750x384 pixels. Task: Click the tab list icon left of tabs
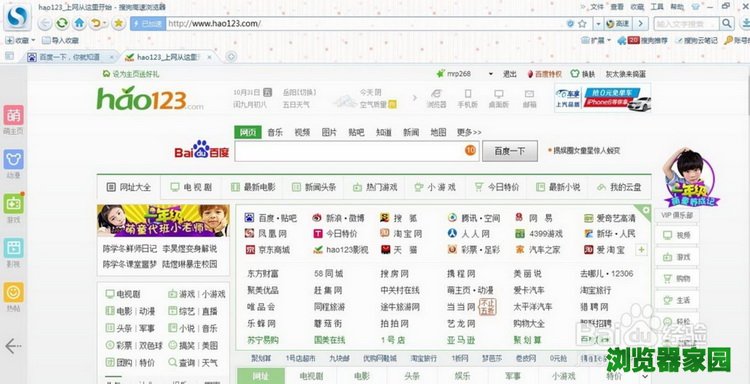(9, 56)
